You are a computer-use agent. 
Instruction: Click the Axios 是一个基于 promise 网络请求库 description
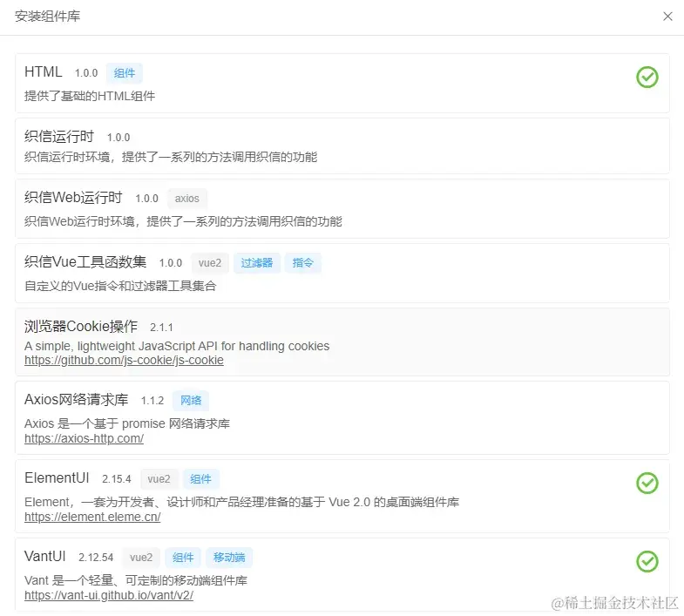(x=127, y=423)
